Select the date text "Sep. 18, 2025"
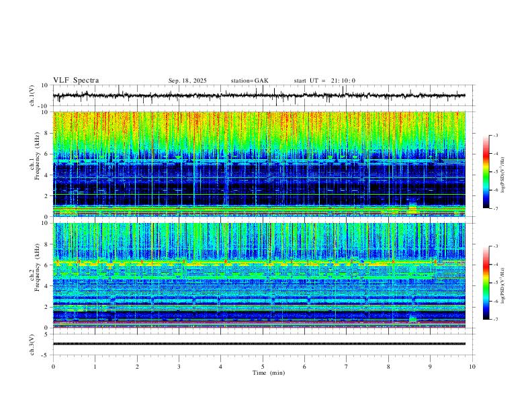 click(x=187, y=81)
